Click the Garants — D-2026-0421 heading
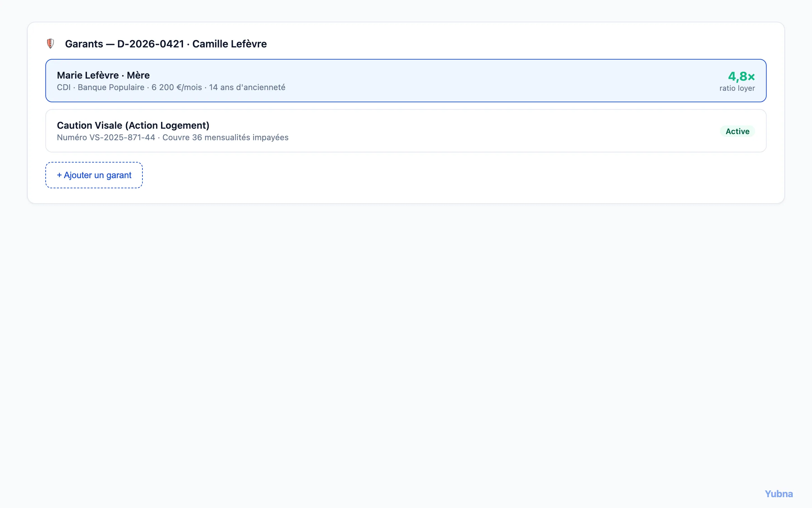812x508 pixels. pyautogui.click(x=166, y=44)
